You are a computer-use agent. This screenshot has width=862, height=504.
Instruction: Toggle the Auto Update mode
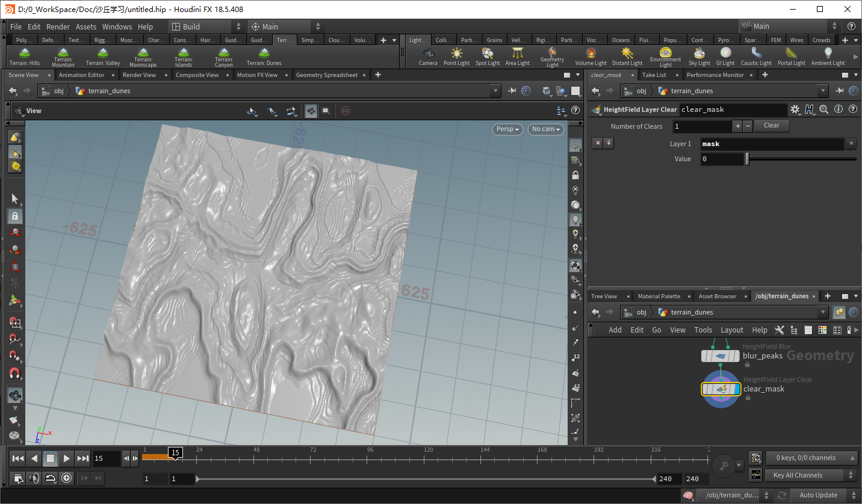pyautogui.click(x=818, y=495)
